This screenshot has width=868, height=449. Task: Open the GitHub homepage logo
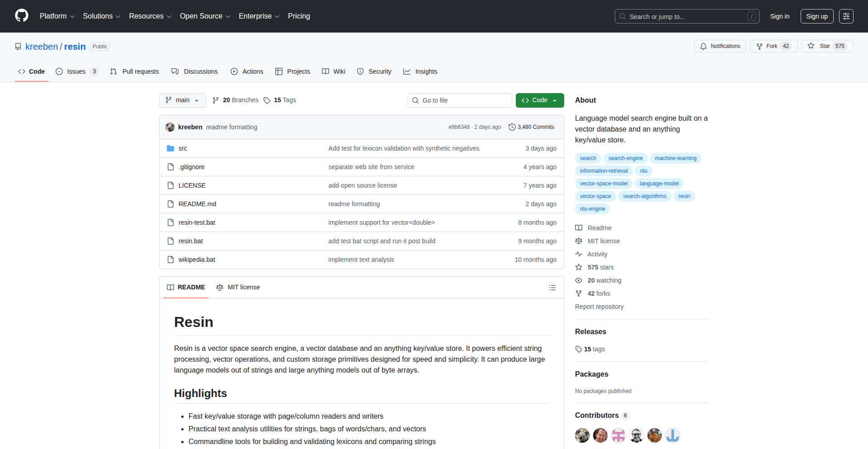tap(22, 16)
